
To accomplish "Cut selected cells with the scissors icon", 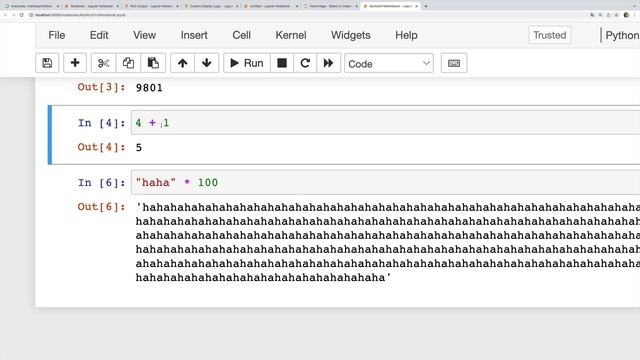I will (103, 63).
